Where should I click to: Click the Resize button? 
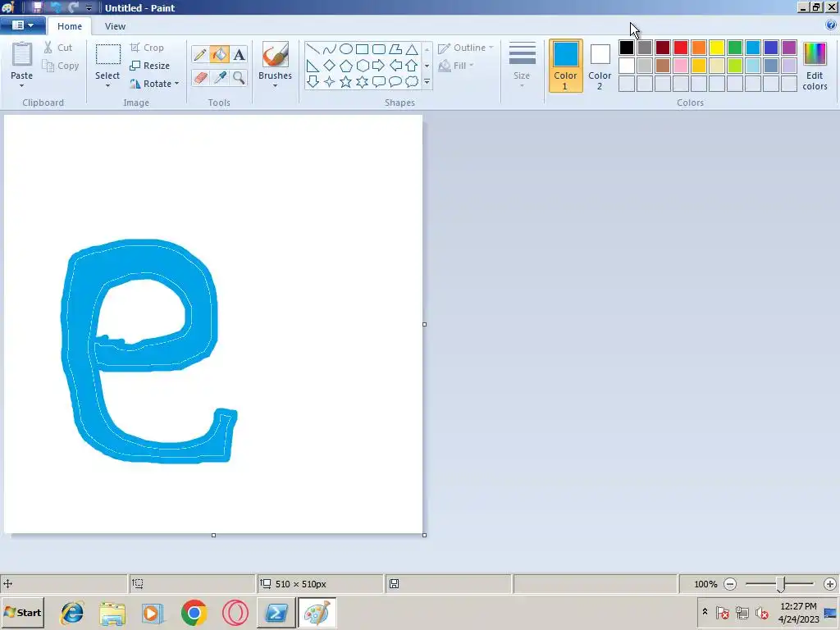tap(150, 66)
